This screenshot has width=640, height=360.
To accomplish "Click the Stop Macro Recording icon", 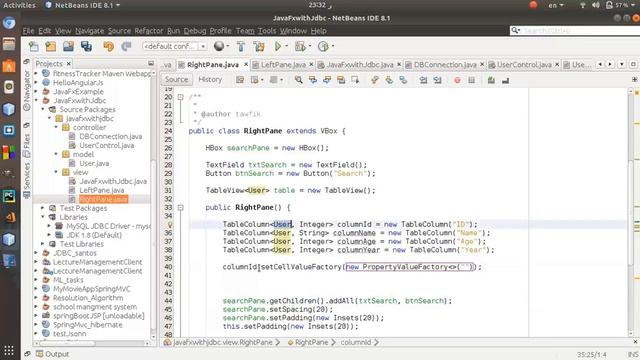I will click(471, 80).
